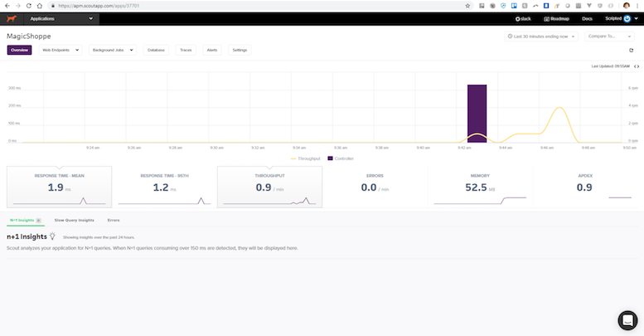Reload the page with browser refresh icon
The height and width of the screenshot is (336, 644).
pyautogui.click(x=29, y=6)
